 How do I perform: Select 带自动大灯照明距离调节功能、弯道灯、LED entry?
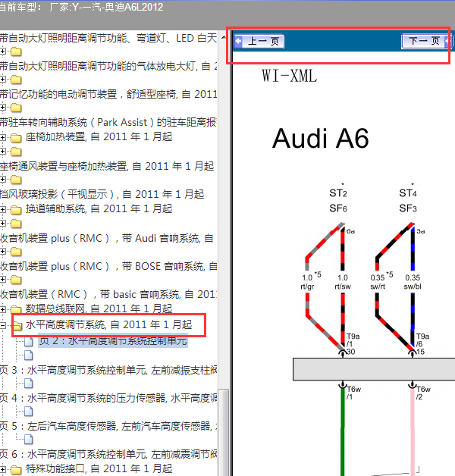pos(108,38)
